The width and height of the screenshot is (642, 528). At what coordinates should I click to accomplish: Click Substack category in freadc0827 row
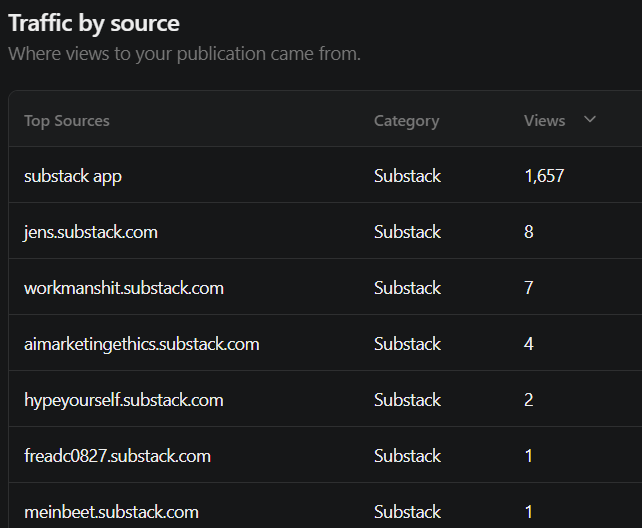[x=407, y=456]
